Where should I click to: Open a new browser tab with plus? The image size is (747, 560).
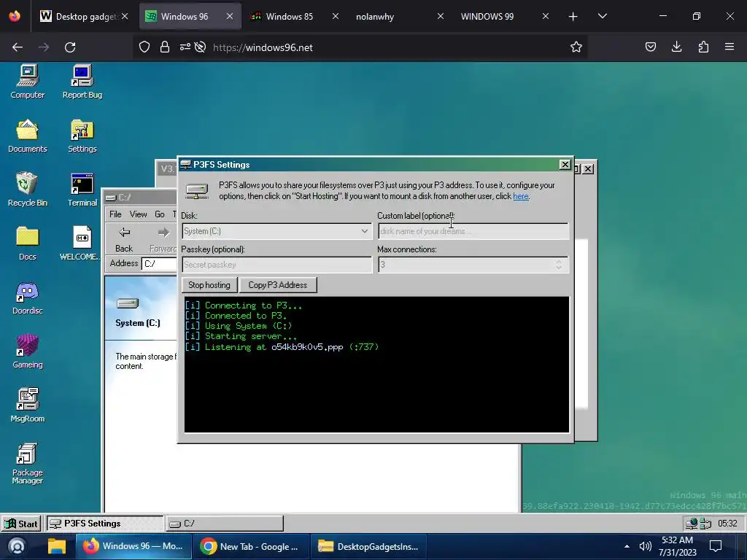[573, 16]
